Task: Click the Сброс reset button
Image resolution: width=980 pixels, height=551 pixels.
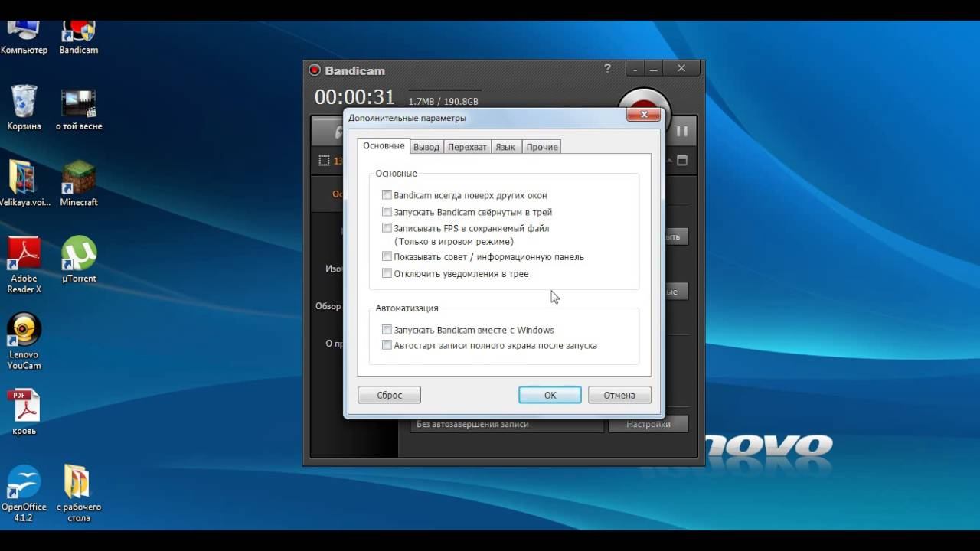Action: coord(390,395)
